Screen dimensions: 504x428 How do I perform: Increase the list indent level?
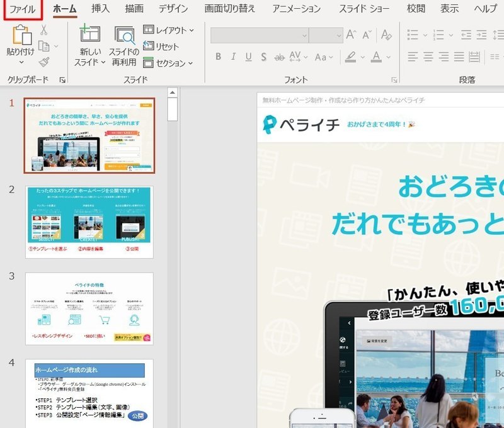(481, 35)
